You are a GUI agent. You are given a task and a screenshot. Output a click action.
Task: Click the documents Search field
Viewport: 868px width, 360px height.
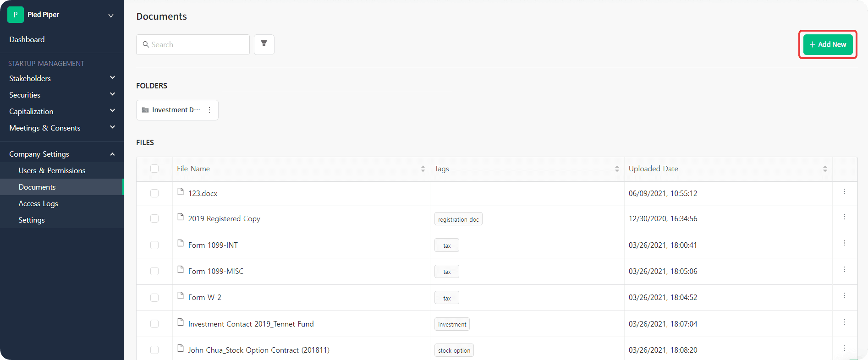(x=193, y=44)
